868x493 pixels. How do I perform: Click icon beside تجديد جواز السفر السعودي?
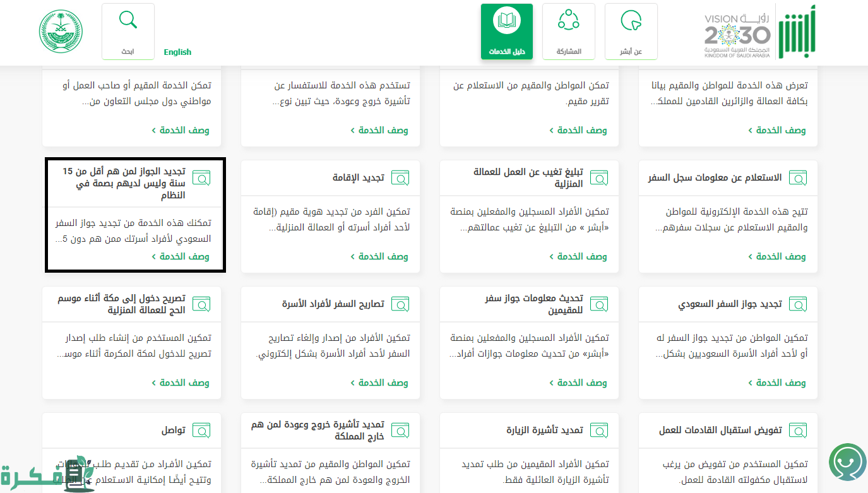point(797,304)
